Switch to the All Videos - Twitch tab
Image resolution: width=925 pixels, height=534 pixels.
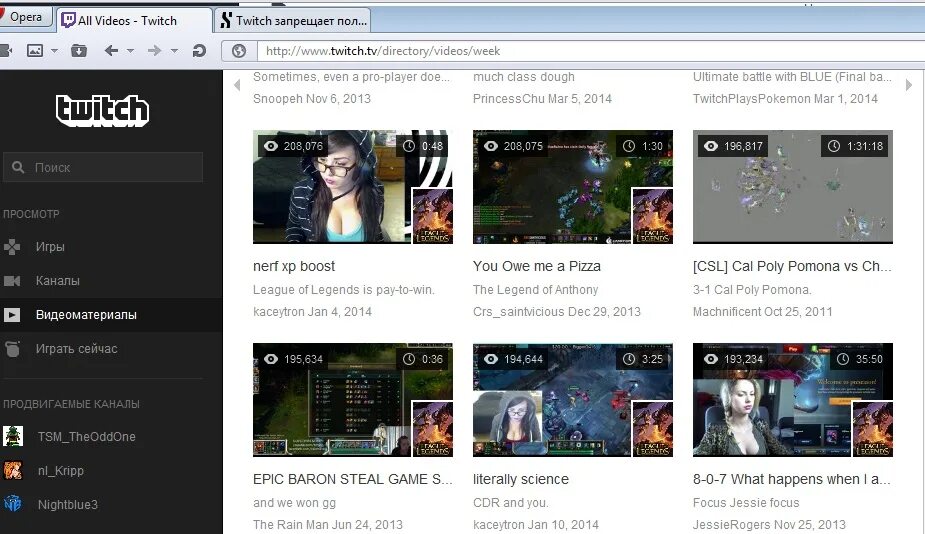coord(135,21)
